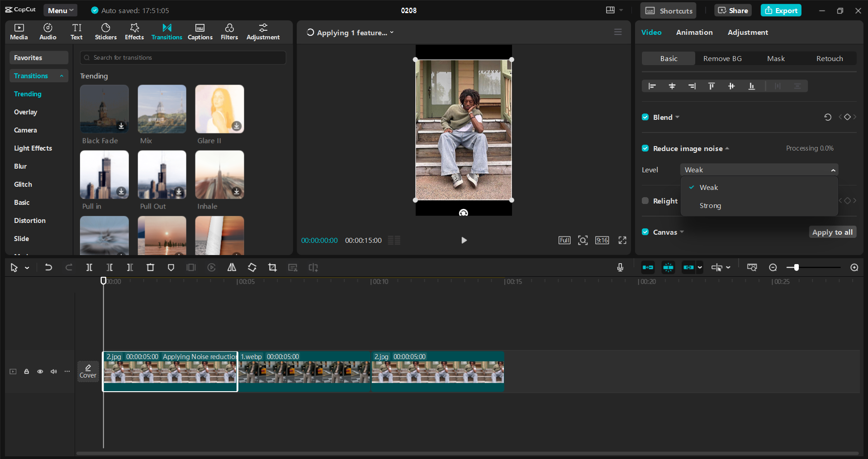Collapse the Transitions category list
868x459 pixels.
coord(62,76)
